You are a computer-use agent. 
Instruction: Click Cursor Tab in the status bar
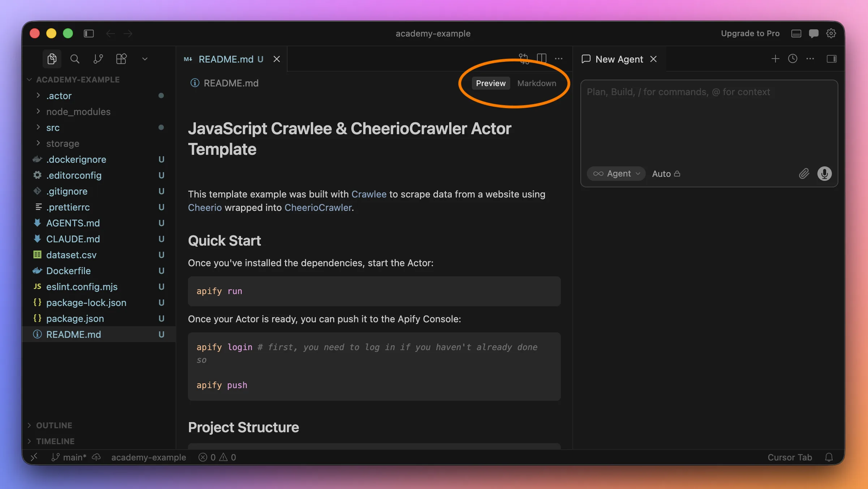pos(790,457)
